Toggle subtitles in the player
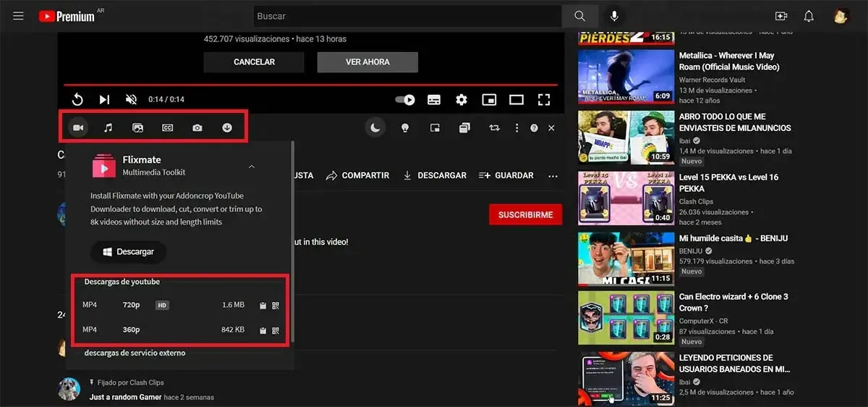The height and width of the screenshot is (407, 868). pos(434,99)
